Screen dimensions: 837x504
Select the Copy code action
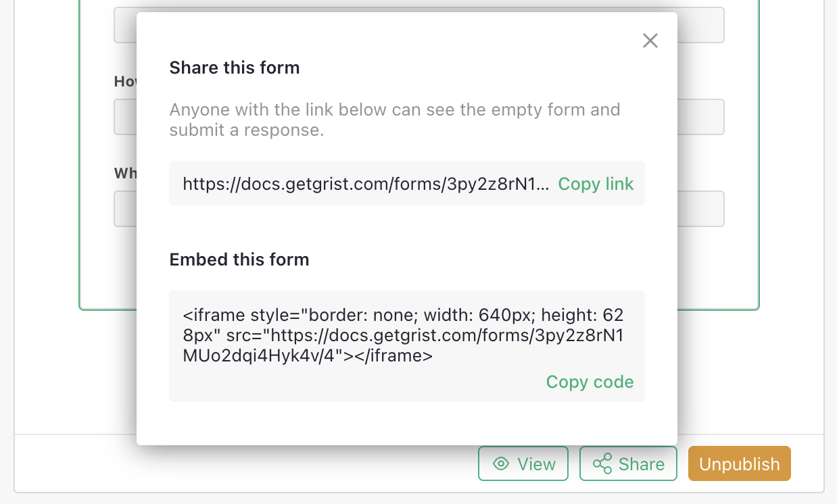point(589,382)
